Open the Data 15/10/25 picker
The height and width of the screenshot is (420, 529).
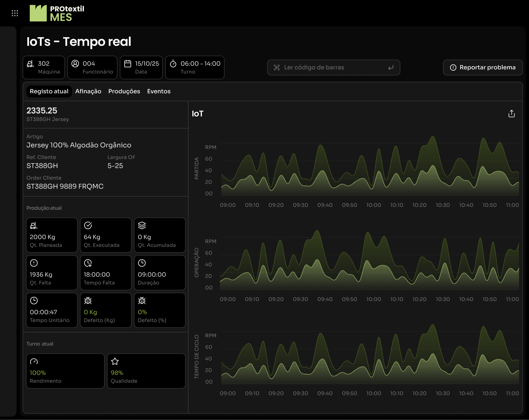(x=141, y=67)
